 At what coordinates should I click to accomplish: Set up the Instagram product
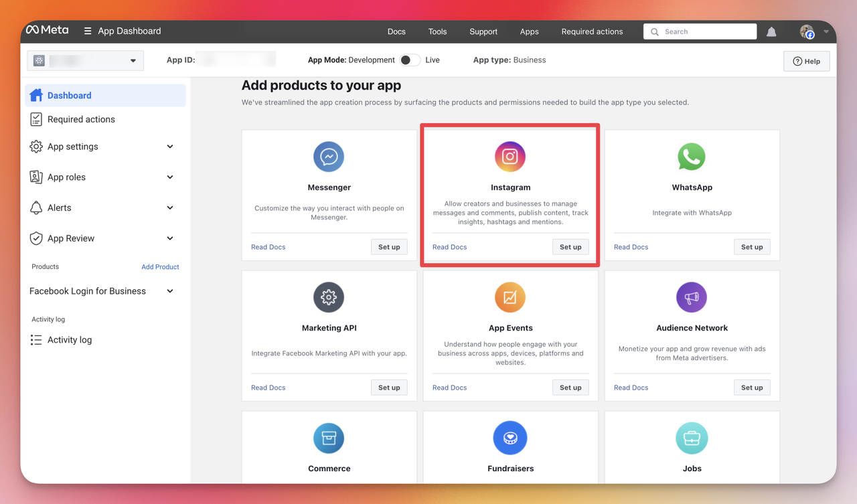[x=570, y=247]
